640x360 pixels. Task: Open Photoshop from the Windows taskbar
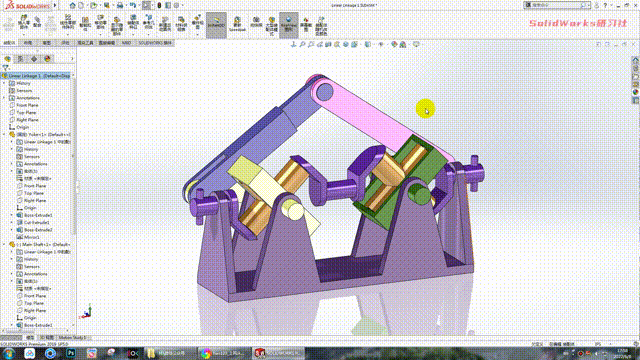pos(71,353)
